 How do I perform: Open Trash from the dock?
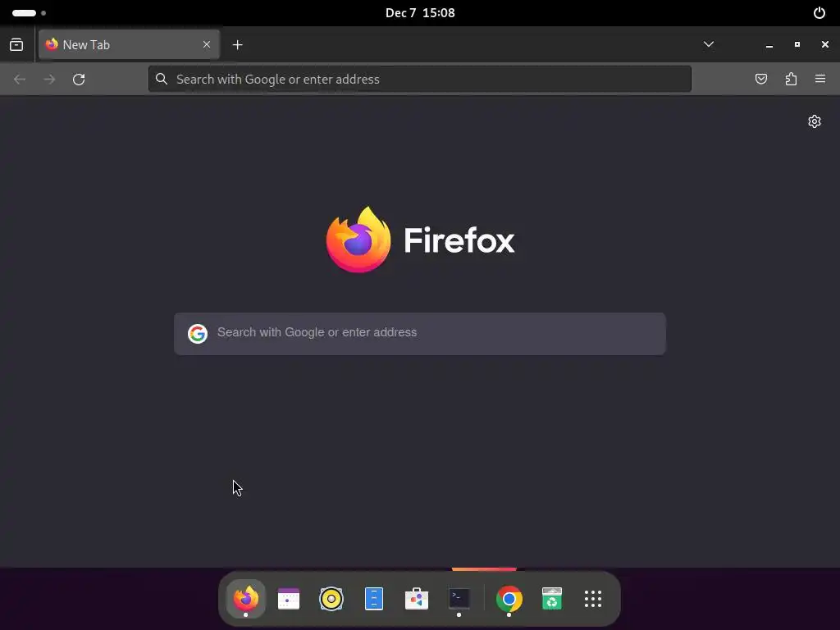click(x=552, y=598)
